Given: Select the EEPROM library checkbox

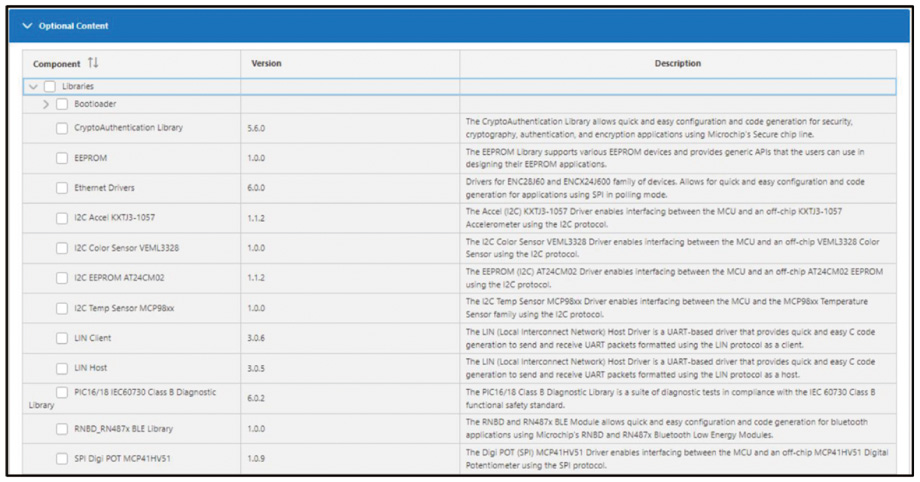Looking at the screenshot, I should click(62, 158).
